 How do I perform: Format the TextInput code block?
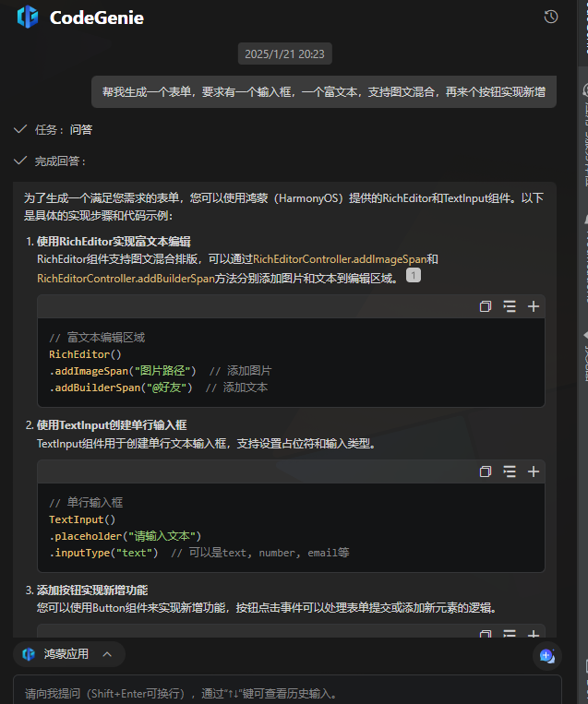[510, 471]
